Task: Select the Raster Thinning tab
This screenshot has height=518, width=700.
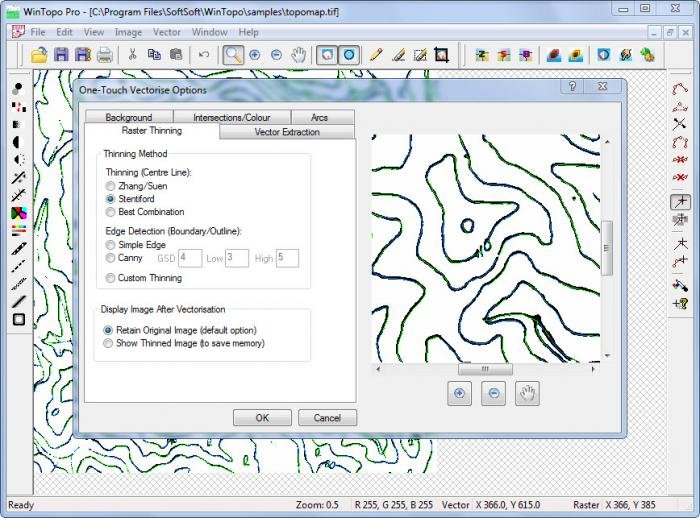Action: click(152, 130)
